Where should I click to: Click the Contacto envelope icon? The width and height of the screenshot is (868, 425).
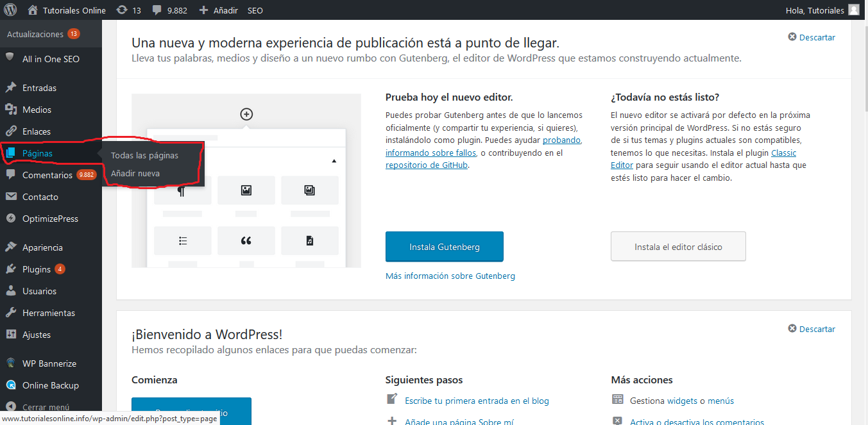click(11, 197)
